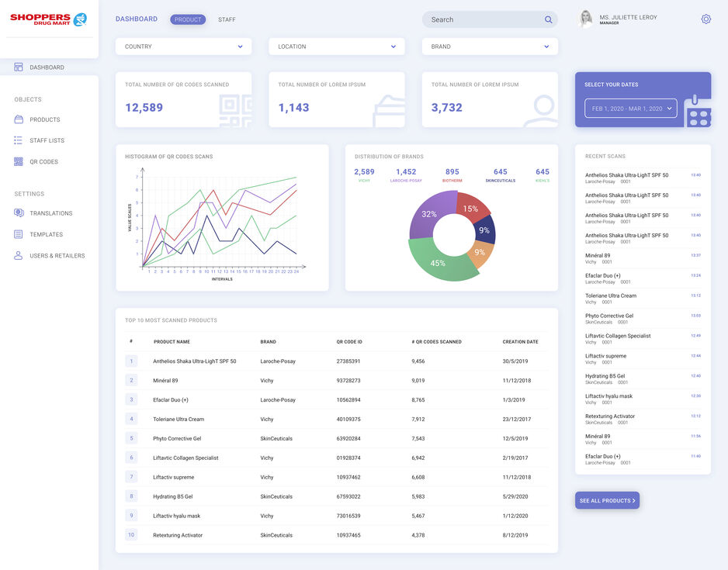This screenshot has width=728, height=570.
Task: Click the Users & Retailers sidebar icon
Action: [19, 256]
